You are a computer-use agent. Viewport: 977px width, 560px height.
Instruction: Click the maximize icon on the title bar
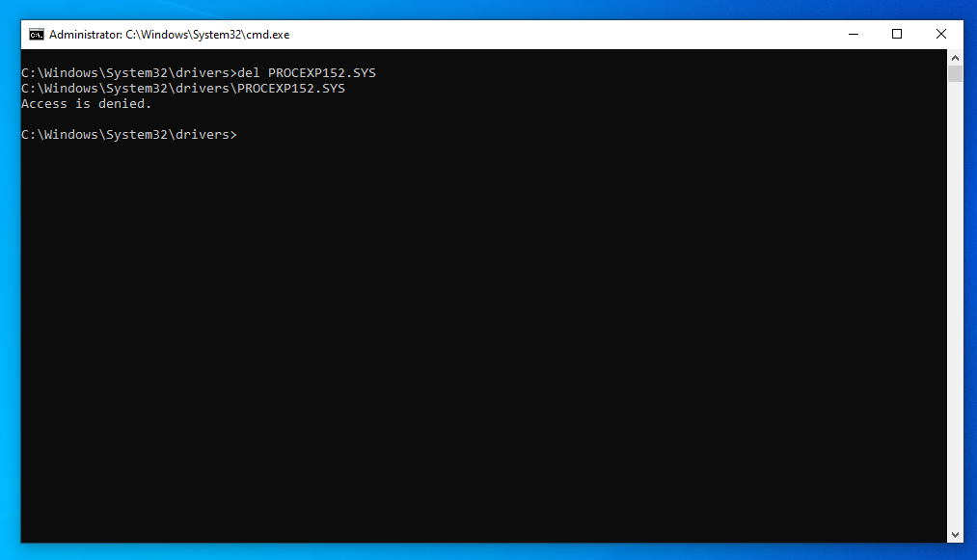click(896, 34)
